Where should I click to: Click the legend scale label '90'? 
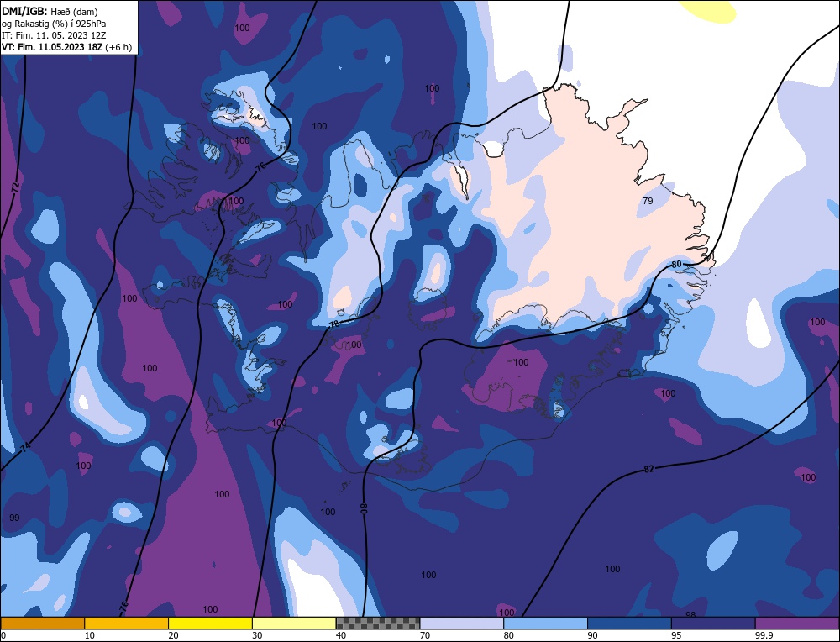coord(593,635)
